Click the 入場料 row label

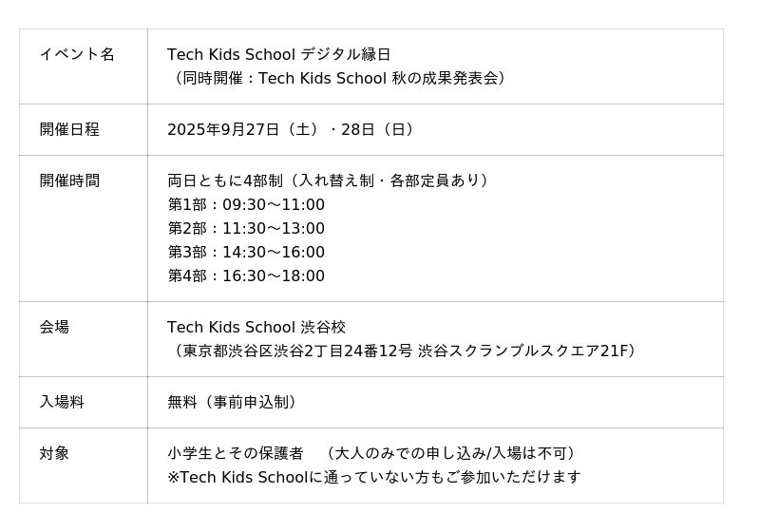(62, 402)
